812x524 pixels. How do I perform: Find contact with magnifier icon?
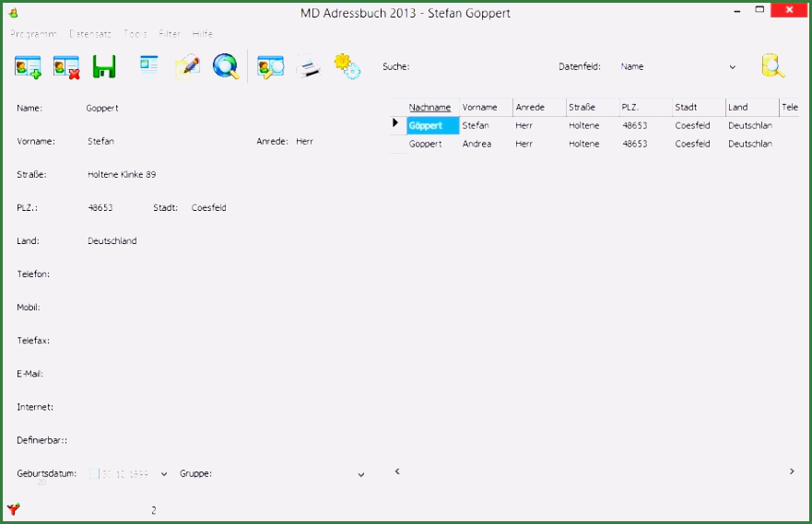click(270, 66)
